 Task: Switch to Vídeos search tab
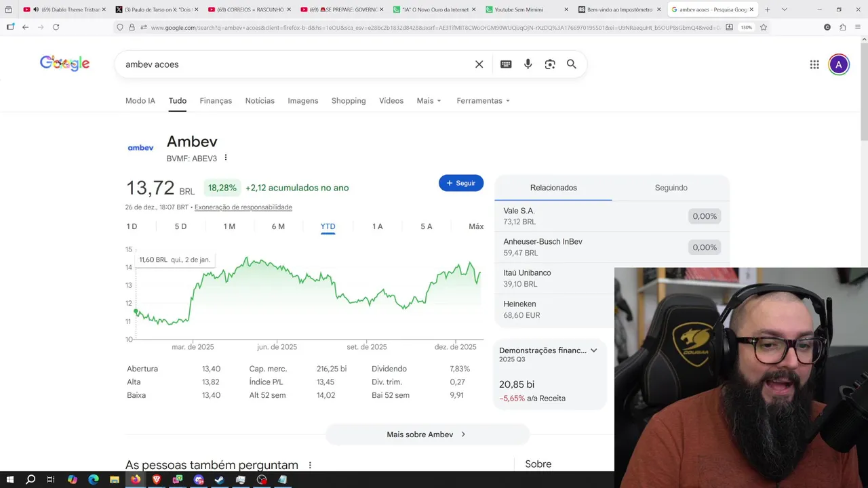(x=391, y=100)
